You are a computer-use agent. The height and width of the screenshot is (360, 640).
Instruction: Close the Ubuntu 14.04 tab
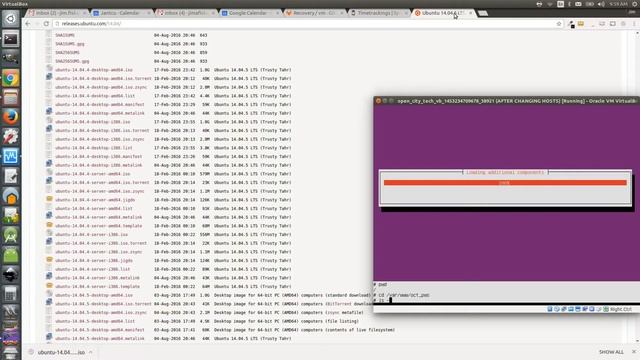tap(471, 13)
